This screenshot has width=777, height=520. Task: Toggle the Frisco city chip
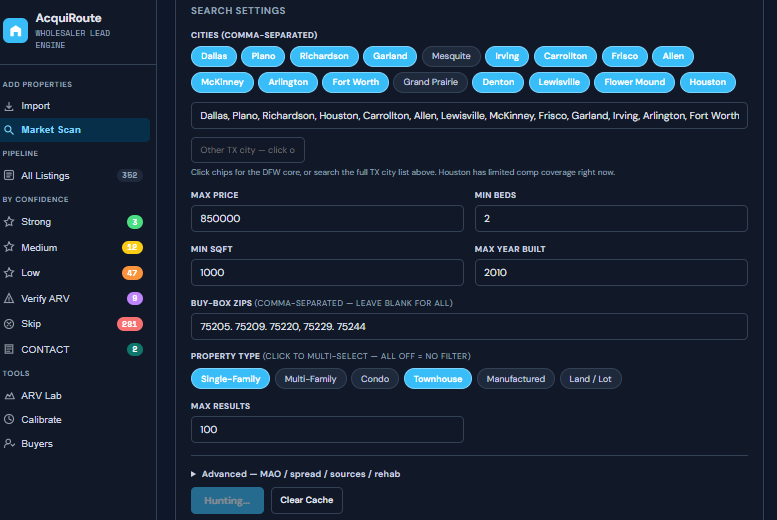pos(625,56)
